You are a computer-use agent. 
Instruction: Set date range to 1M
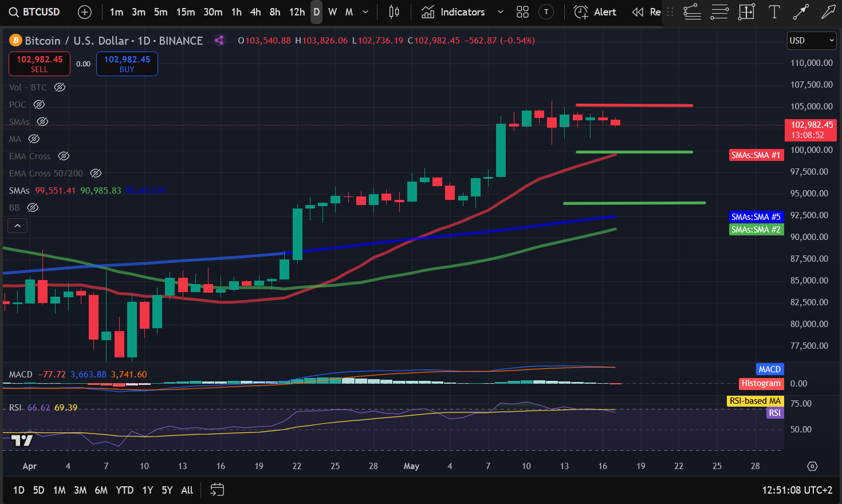(59, 490)
